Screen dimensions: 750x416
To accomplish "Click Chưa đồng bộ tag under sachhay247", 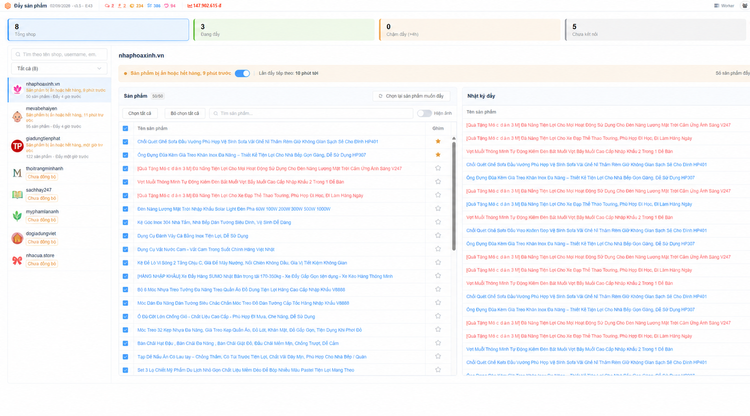I will click(42, 198).
